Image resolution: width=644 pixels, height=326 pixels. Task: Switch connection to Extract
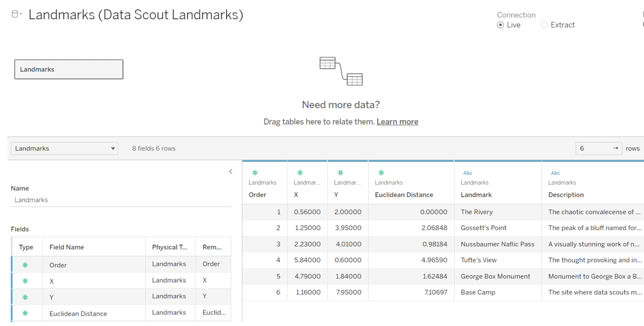pyautogui.click(x=545, y=25)
